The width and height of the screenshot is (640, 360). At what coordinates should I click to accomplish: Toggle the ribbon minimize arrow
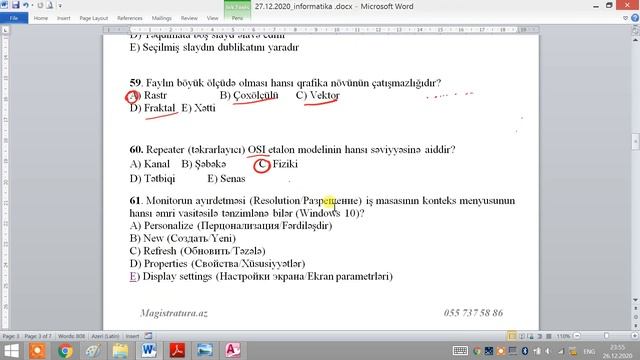[x=626, y=18]
